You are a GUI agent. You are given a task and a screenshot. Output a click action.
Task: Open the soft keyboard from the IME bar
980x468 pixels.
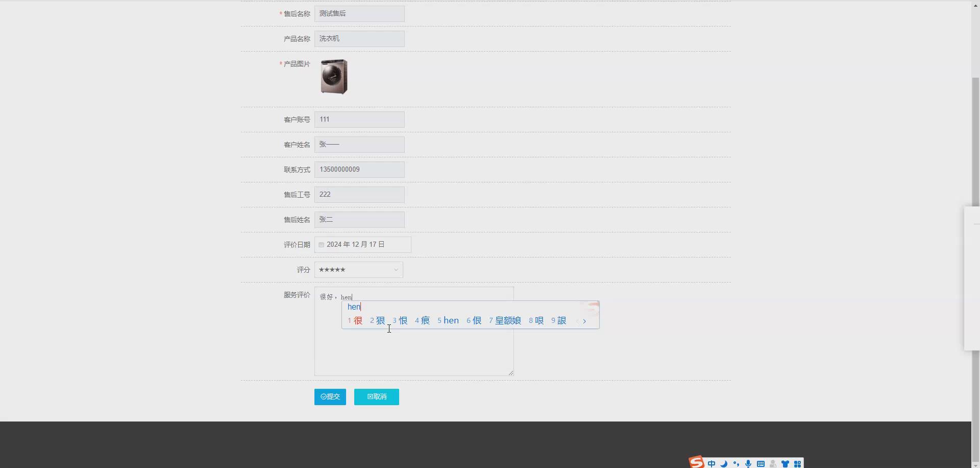click(761, 464)
